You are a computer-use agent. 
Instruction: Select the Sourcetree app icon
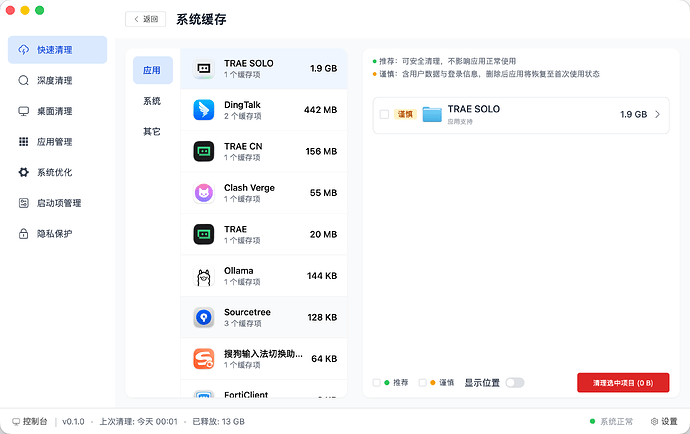204,317
